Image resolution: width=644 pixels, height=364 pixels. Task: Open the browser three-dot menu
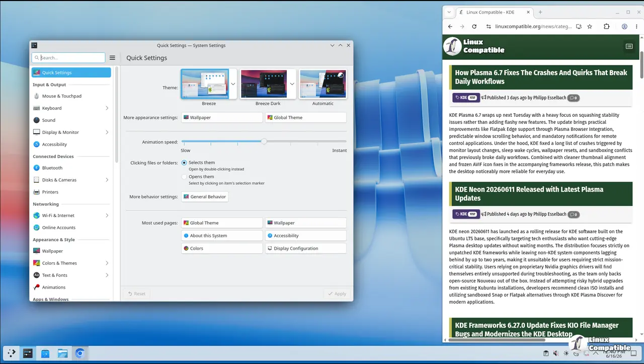pos(637,27)
